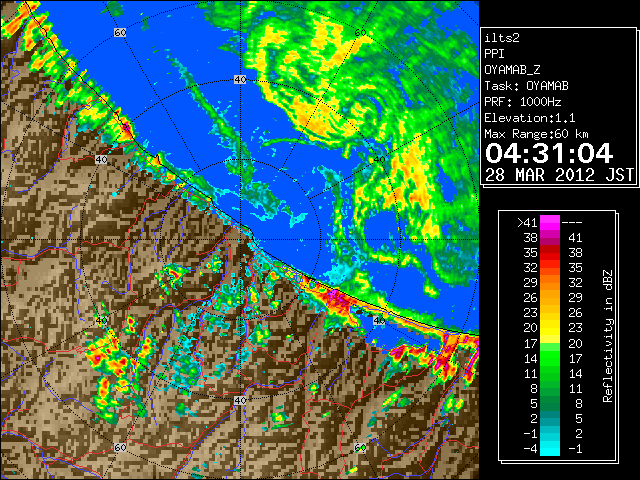This screenshot has height=480, width=640.
Task: Click the 60 range label at radar bottom-right
Action: [360, 447]
